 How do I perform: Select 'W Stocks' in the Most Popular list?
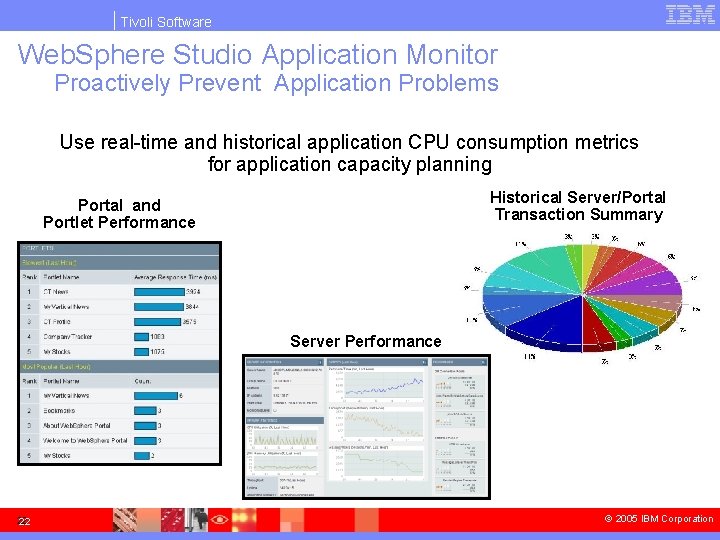[119, 456]
